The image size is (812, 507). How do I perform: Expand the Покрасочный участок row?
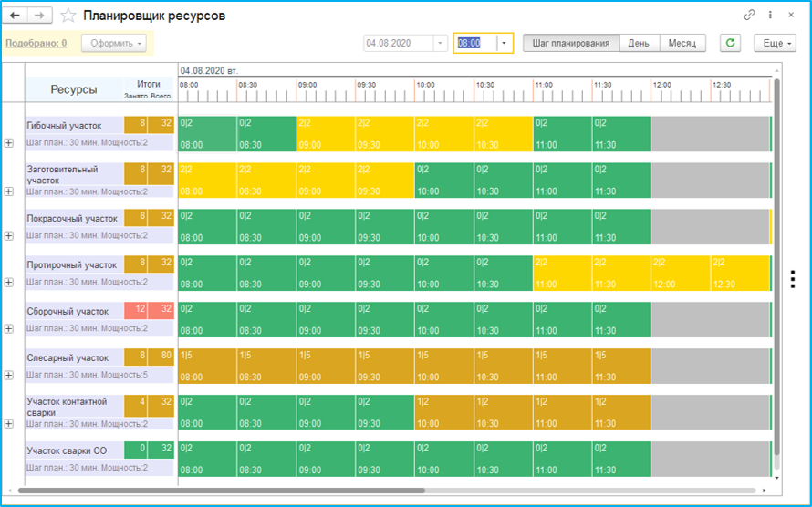(x=9, y=235)
